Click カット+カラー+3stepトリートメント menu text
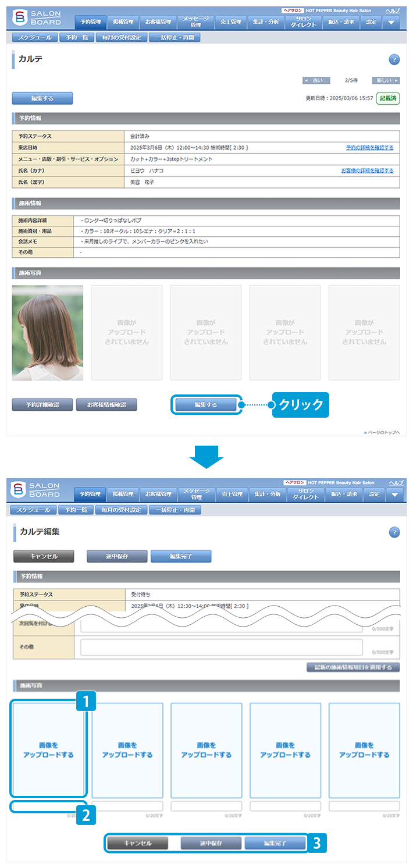The image size is (413, 868). [x=172, y=159]
